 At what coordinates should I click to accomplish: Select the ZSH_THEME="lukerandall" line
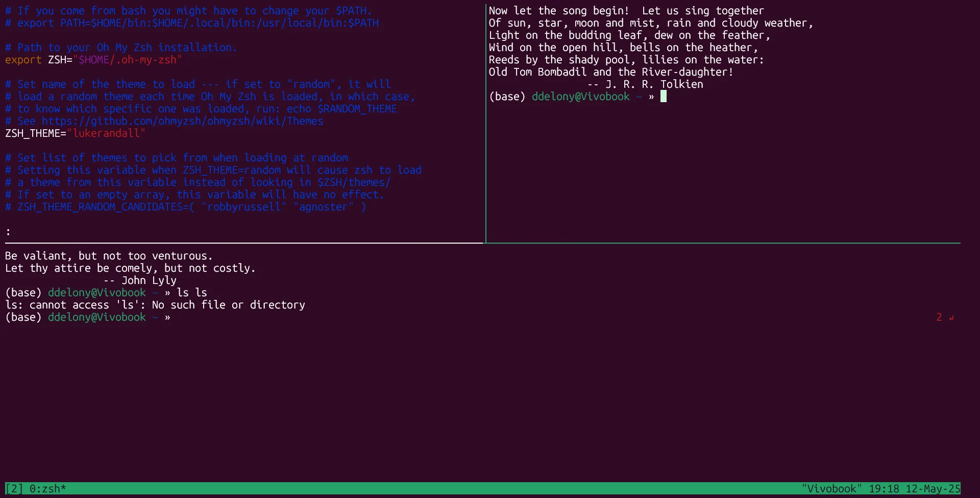pyautogui.click(x=75, y=133)
